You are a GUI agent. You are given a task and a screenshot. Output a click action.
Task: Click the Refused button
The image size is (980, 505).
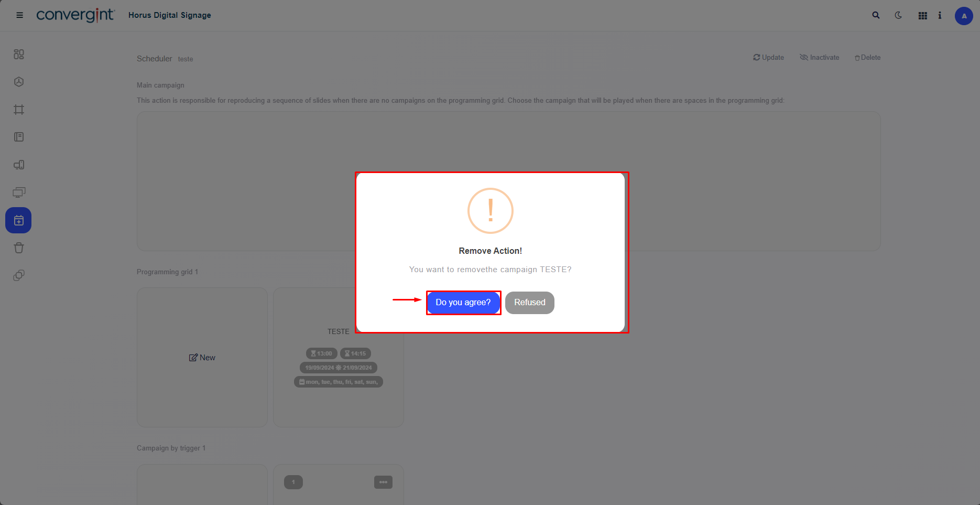tap(530, 303)
